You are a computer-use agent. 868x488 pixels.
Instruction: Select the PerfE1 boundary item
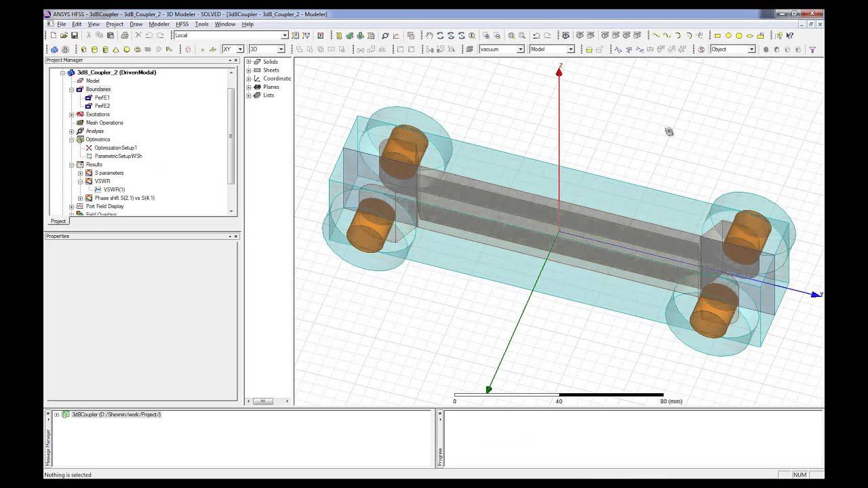coord(102,98)
